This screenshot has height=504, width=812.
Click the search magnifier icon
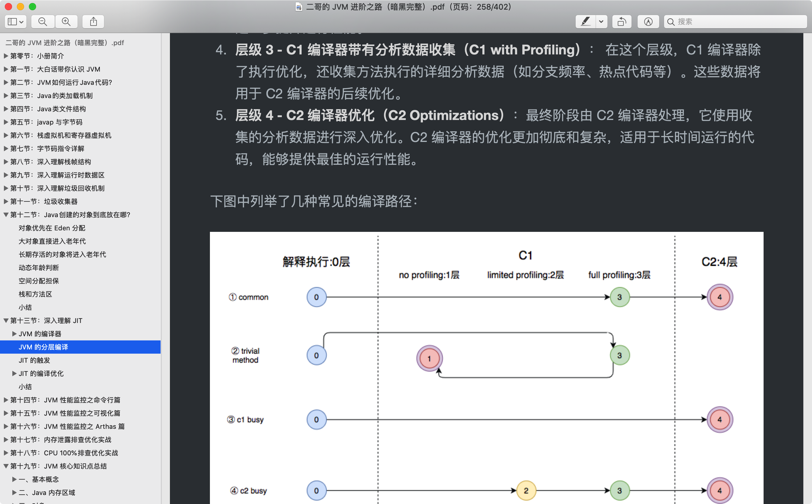pyautogui.click(x=672, y=21)
